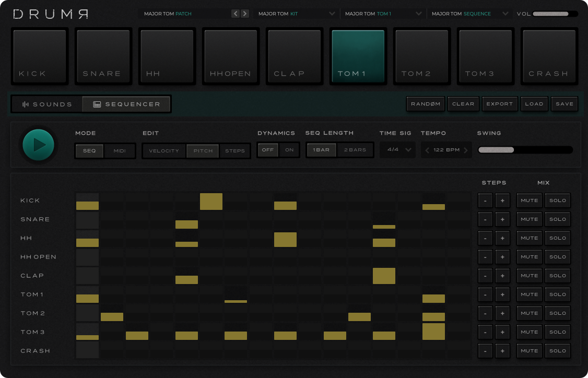The image size is (588, 378).
Task: Select SEQ mode
Action: 89,151
